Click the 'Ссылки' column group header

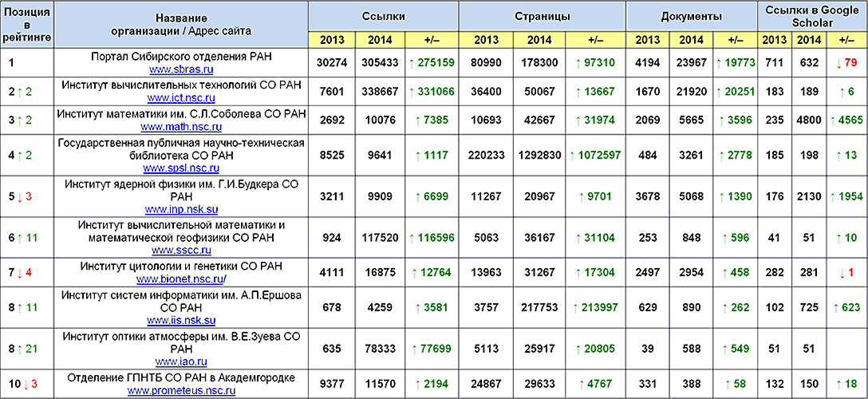pyautogui.click(x=383, y=16)
